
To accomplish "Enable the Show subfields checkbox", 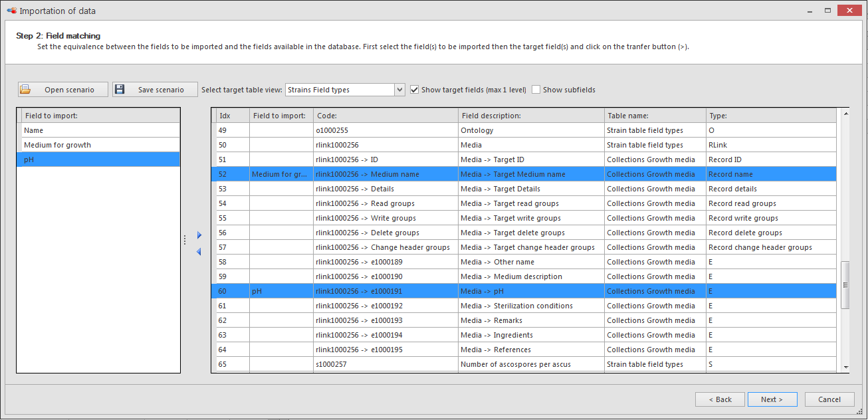I will [x=536, y=90].
